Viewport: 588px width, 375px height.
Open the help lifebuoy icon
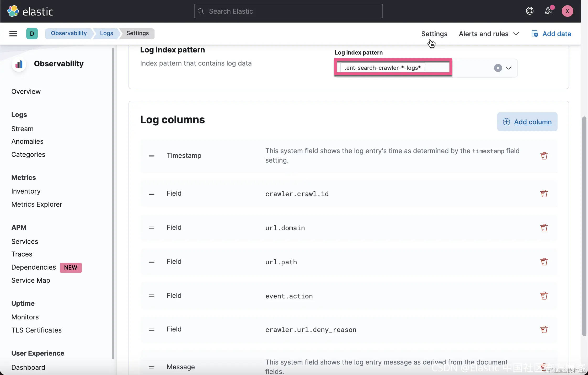pos(530,11)
